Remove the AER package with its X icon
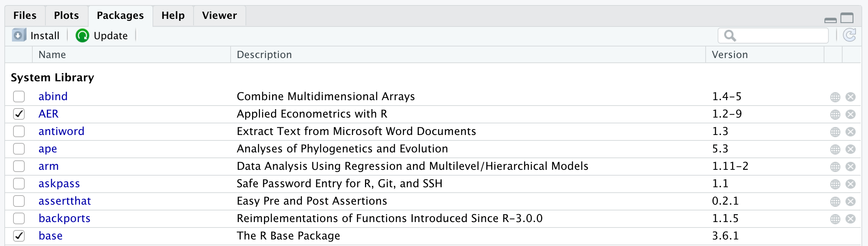Viewport: 868px width, 246px height. (x=850, y=114)
